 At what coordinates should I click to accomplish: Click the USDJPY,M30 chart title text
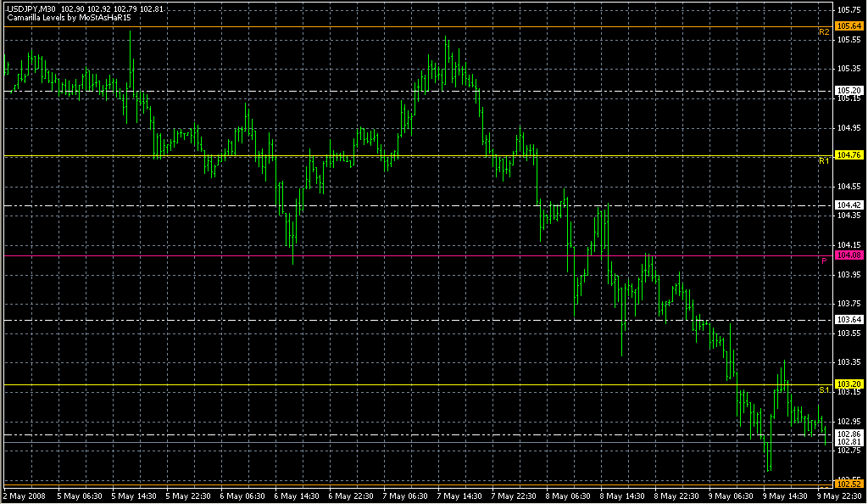click(31, 8)
